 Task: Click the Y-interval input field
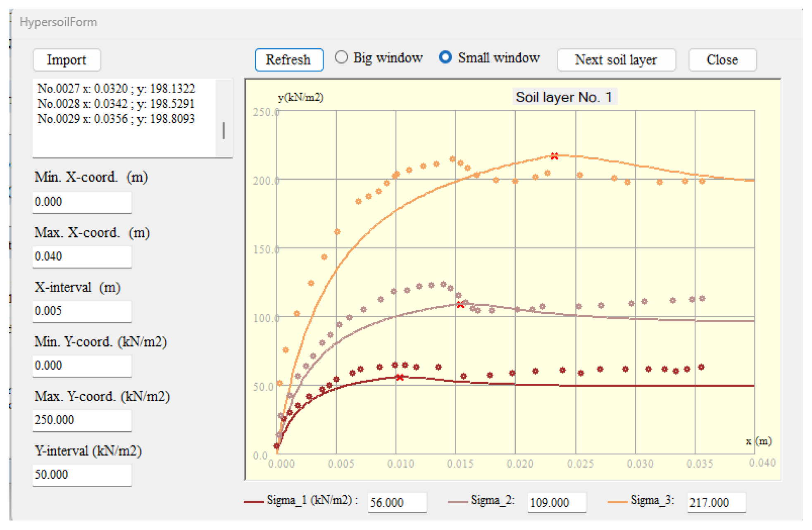click(82, 475)
